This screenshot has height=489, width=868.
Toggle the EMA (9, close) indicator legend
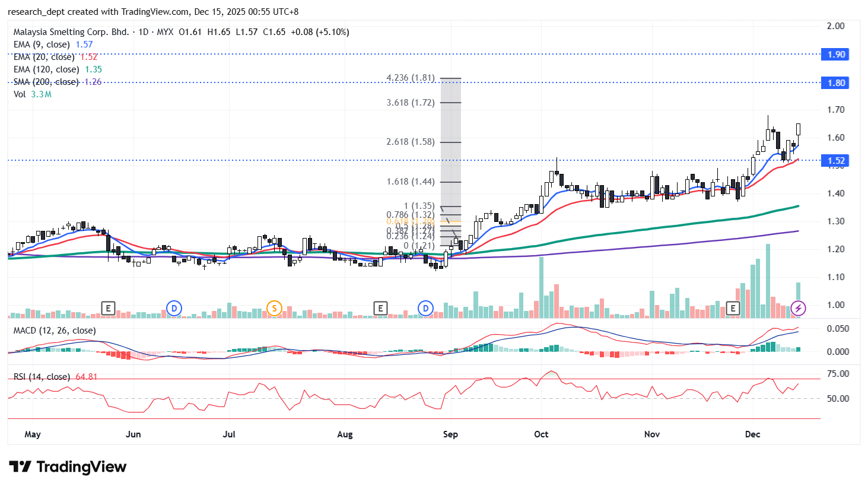(x=42, y=45)
